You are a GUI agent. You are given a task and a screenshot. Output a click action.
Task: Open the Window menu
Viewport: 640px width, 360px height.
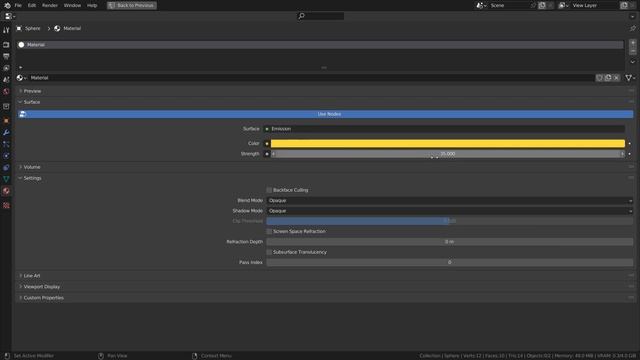point(72,5)
